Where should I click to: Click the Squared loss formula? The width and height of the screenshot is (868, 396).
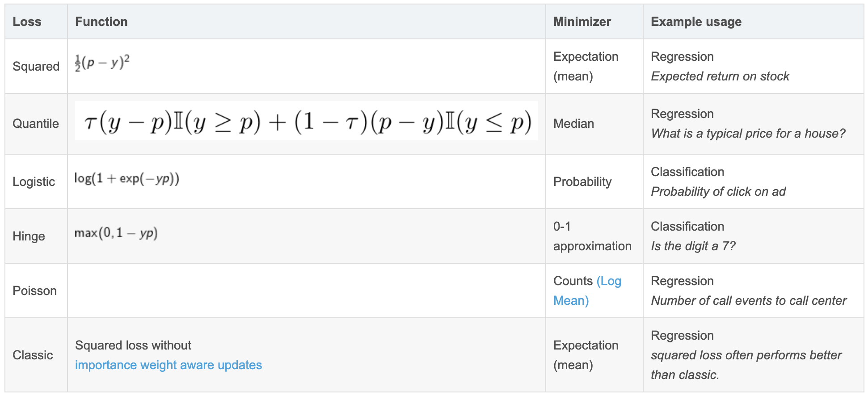coord(102,63)
